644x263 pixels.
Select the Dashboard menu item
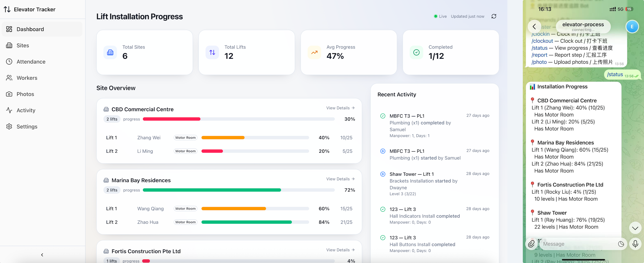point(30,29)
